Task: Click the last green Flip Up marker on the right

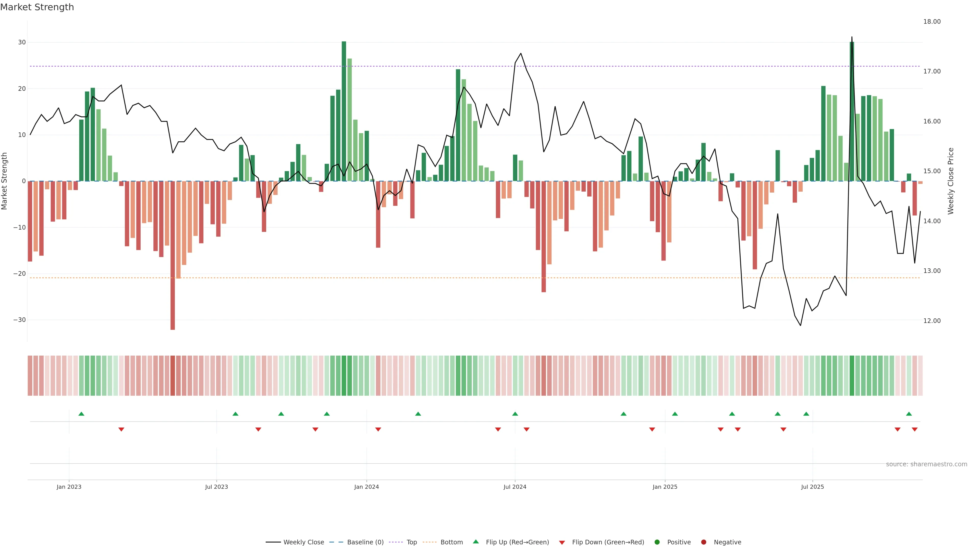Action: point(909,414)
